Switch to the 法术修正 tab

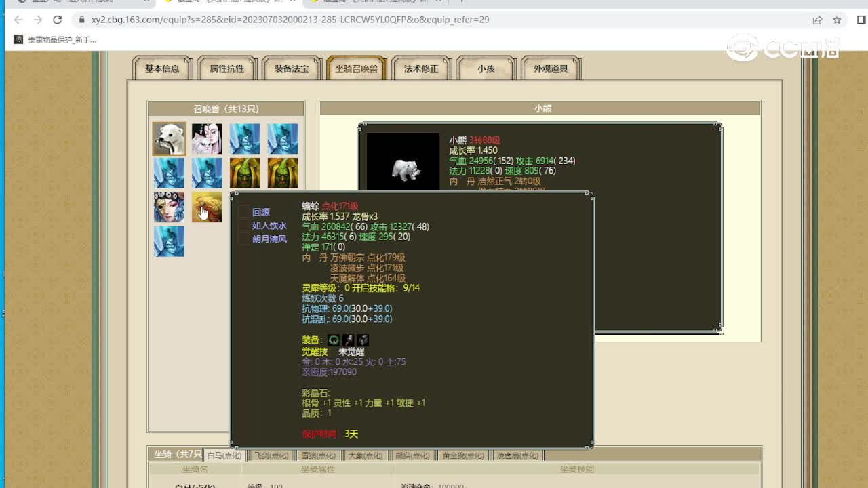(x=421, y=68)
